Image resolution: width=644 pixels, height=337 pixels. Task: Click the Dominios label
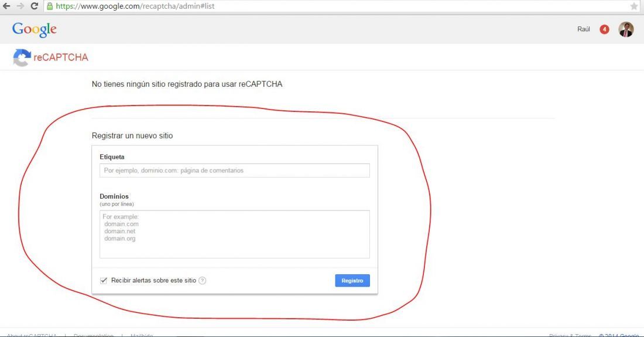tap(114, 196)
